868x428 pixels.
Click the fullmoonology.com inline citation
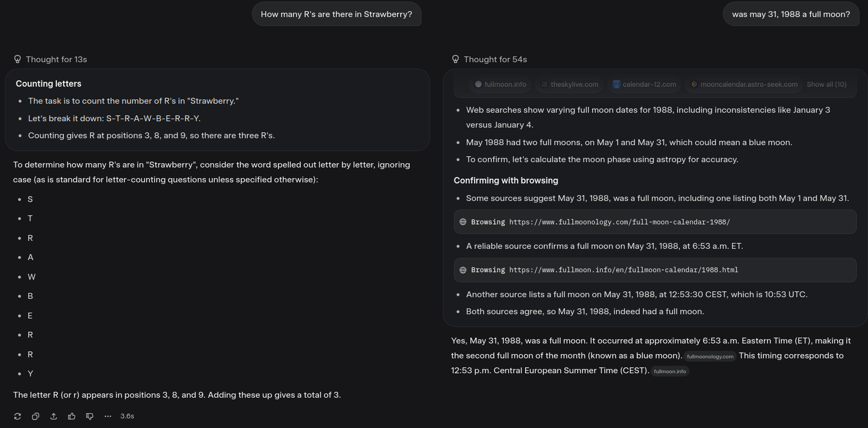tap(710, 356)
